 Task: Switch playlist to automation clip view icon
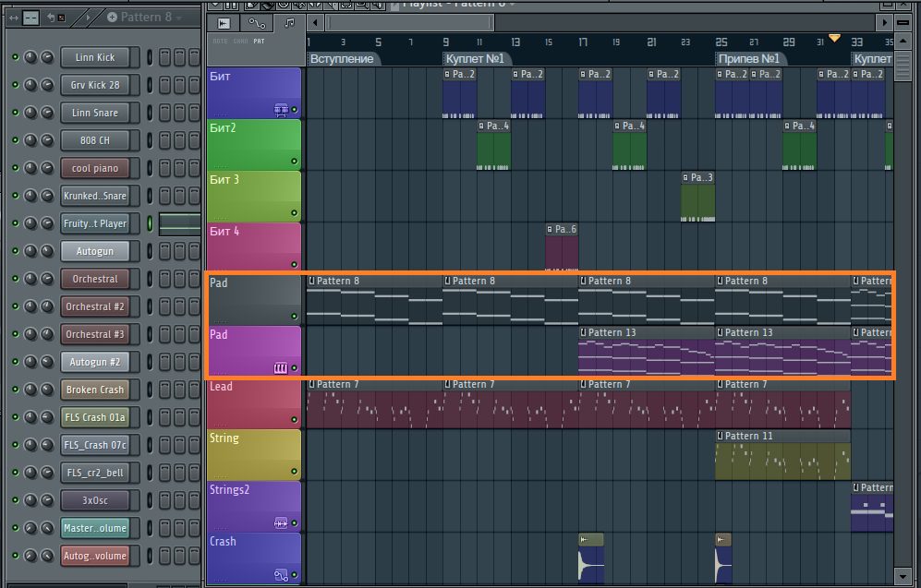257,22
